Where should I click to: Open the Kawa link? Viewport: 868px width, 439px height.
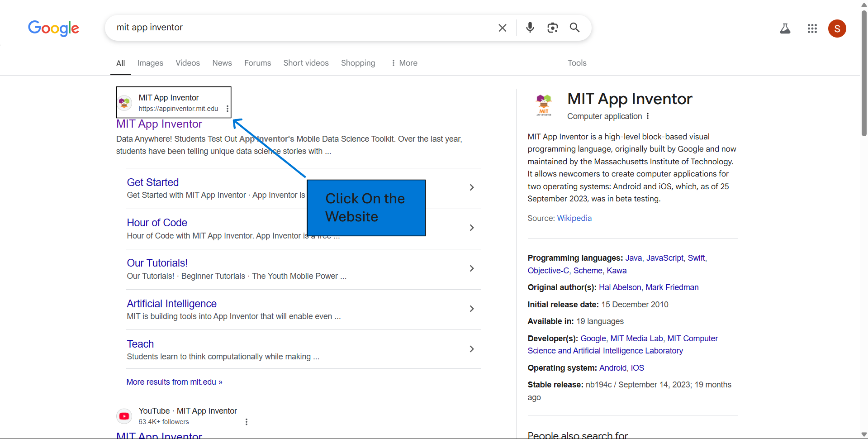pos(617,271)
